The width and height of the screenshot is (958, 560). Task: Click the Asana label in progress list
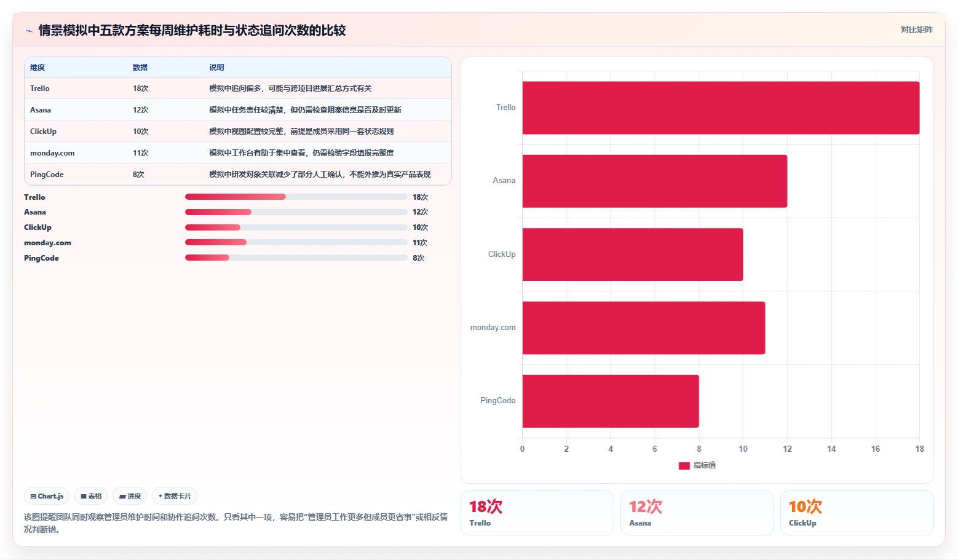pyautogui.click(x=35, y=212)
